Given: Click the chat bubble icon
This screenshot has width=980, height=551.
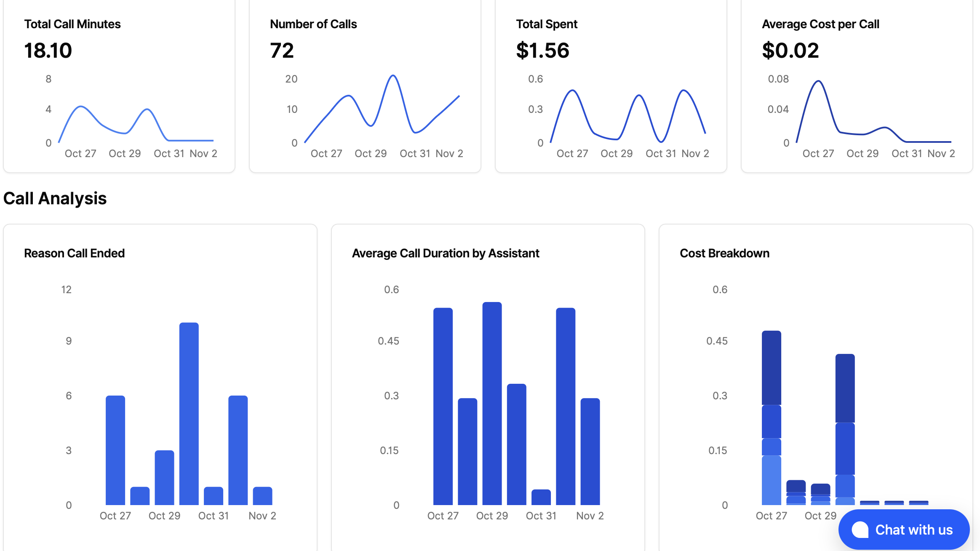Looking at the screenshot, I should tap(860, 530).
